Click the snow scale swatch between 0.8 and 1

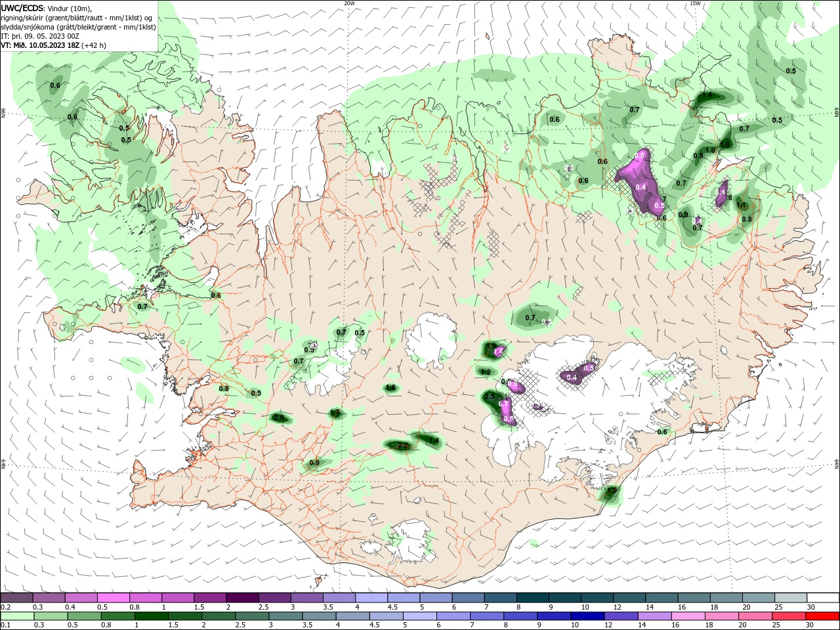[145, 597]
